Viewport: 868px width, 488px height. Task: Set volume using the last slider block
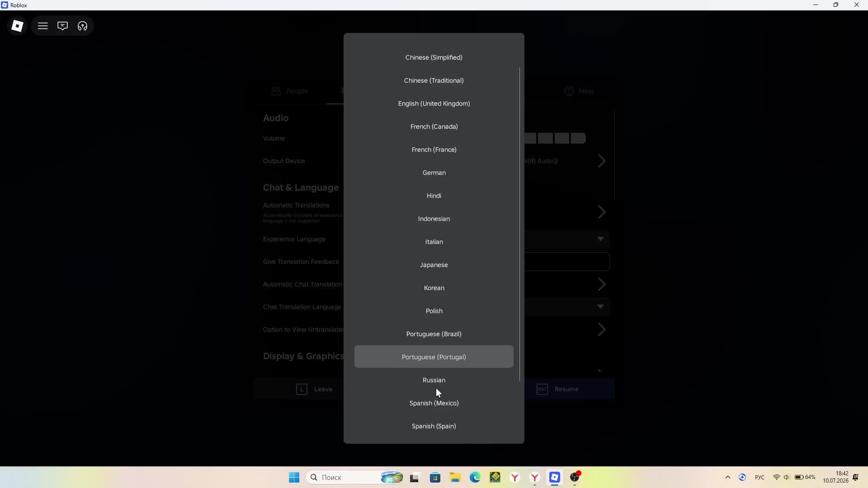point(578,138)
